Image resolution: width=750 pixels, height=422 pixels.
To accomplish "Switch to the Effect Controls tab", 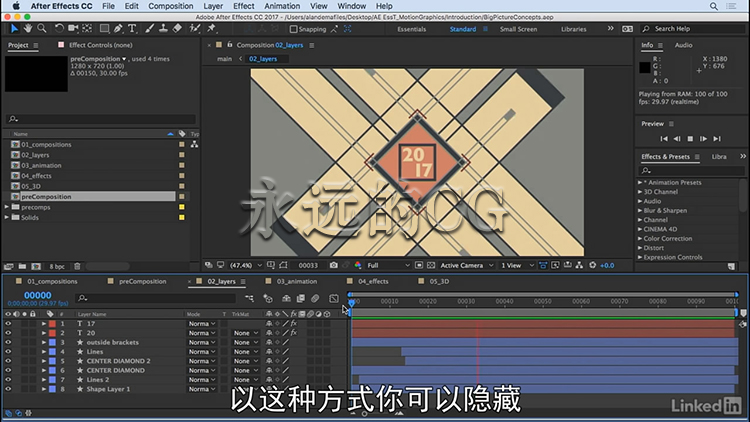I will tap(100, 45).
